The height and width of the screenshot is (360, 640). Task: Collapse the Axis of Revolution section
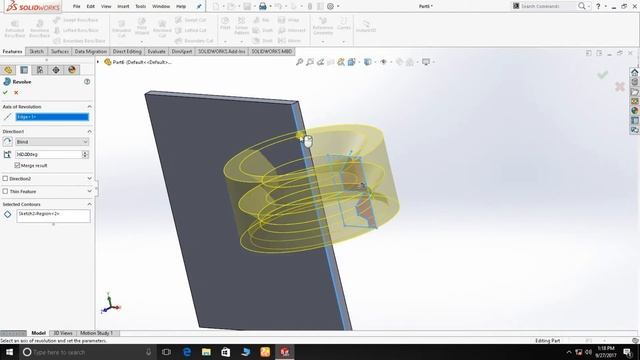[89, 107]
